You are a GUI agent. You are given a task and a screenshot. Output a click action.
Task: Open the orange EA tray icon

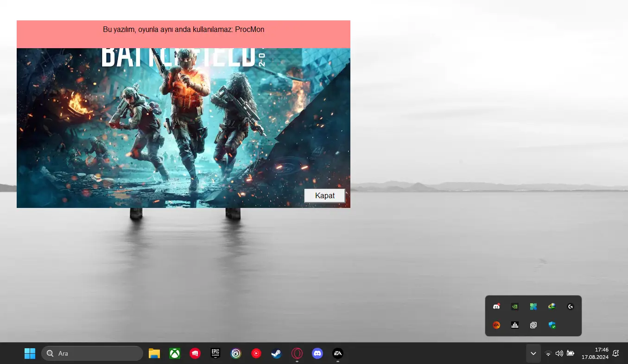[x=496, y=325]
